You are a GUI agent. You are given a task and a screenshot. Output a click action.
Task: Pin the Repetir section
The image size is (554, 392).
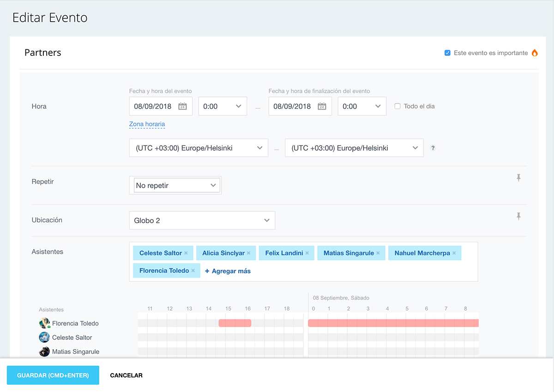point(518,178)
